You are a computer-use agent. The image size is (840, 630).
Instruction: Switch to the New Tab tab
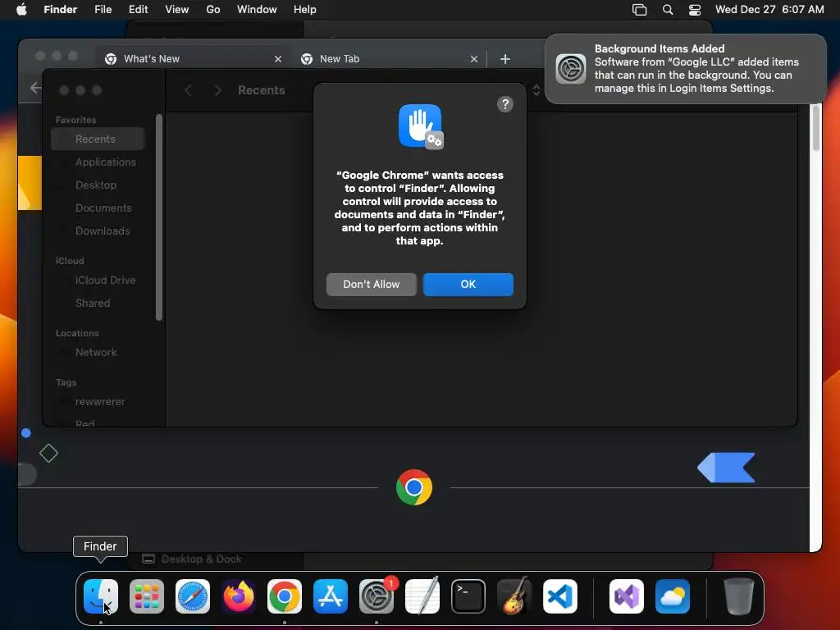pyautogui.click(x=390, y=59)
